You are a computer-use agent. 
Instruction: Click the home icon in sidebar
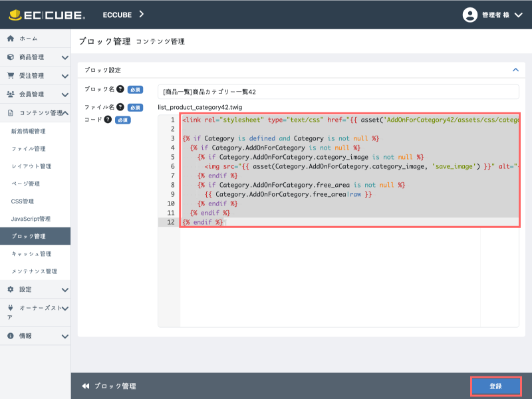pyautogui.click(x=11, y=39)
